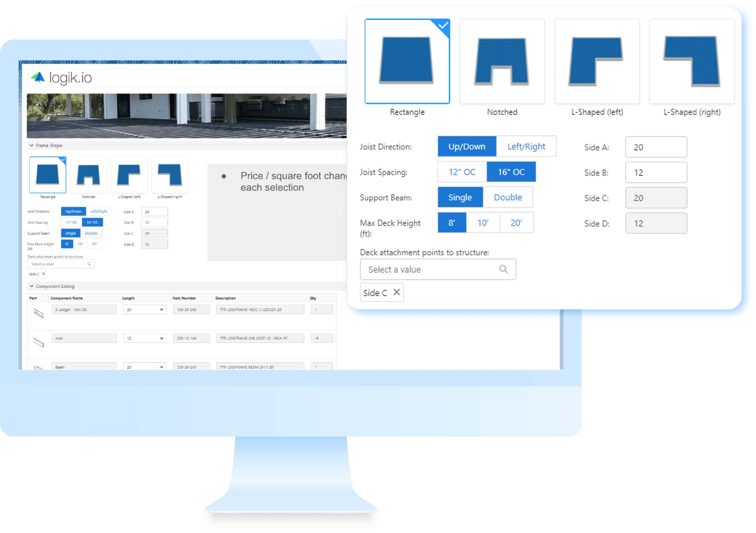Viewport: 756px width, 533px height.
Task: Click the Side C field in popup
Action: point(656,197)
